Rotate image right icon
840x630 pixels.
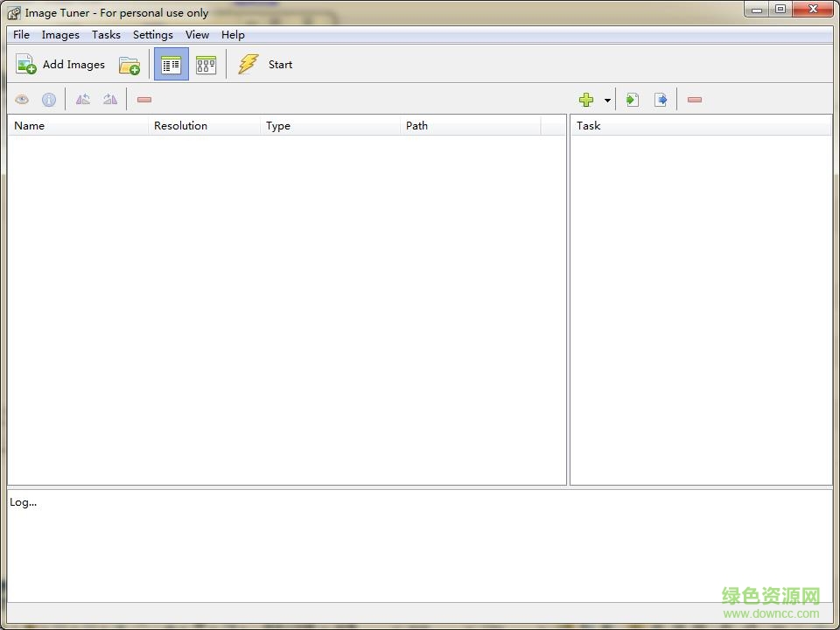[110, 100]
